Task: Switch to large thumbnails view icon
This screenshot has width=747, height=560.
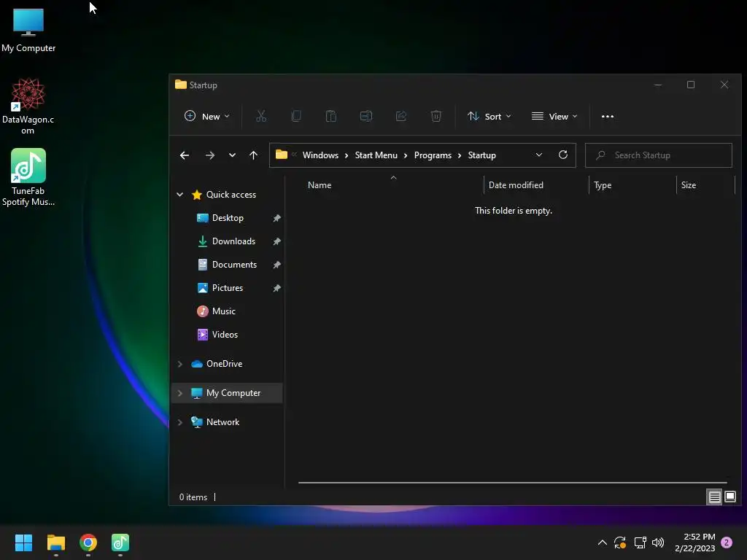Action: [730, 497]
